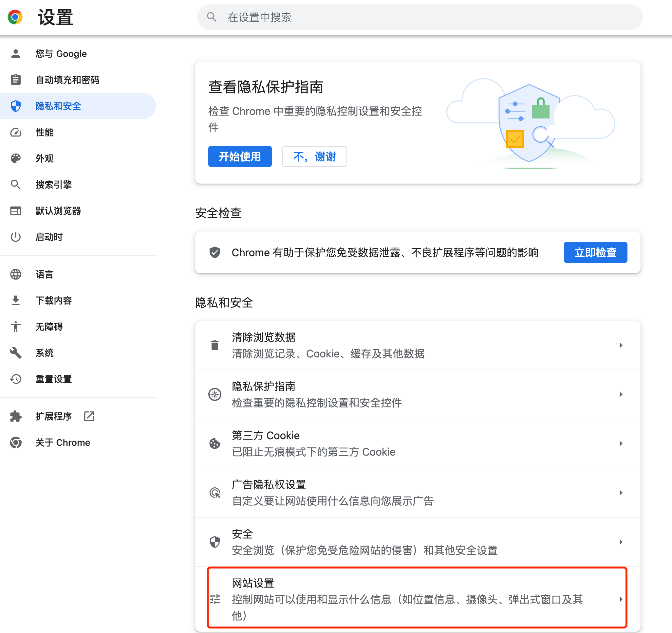This screenshot has height=633, width=672.
Task: Open 无障碍 in the sidebar
Action: click(x=78, y=327)
